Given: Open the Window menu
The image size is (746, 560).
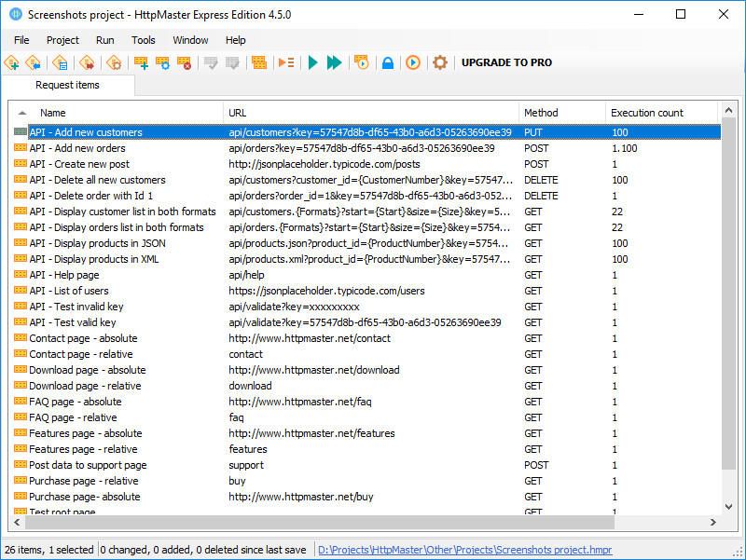Looking at the screenshot, I should (x=190, y=40).
